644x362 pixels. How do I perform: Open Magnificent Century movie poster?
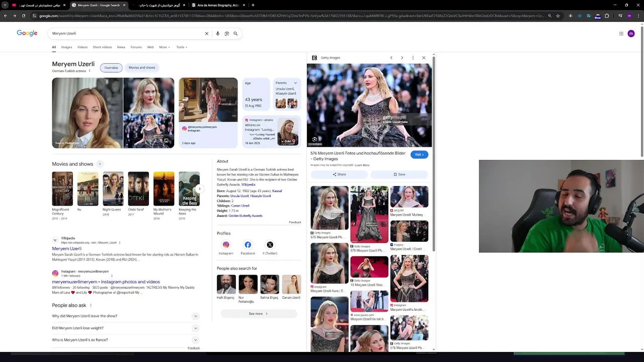tap(62, 189)
